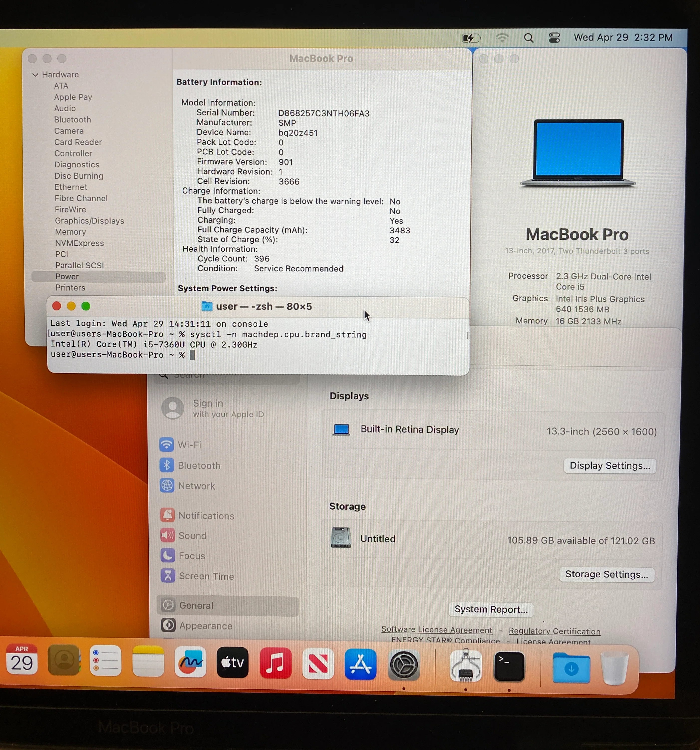700x750 pixels.
Task: Collapse the Hardware section in System Information
Action: click(35, 75)
